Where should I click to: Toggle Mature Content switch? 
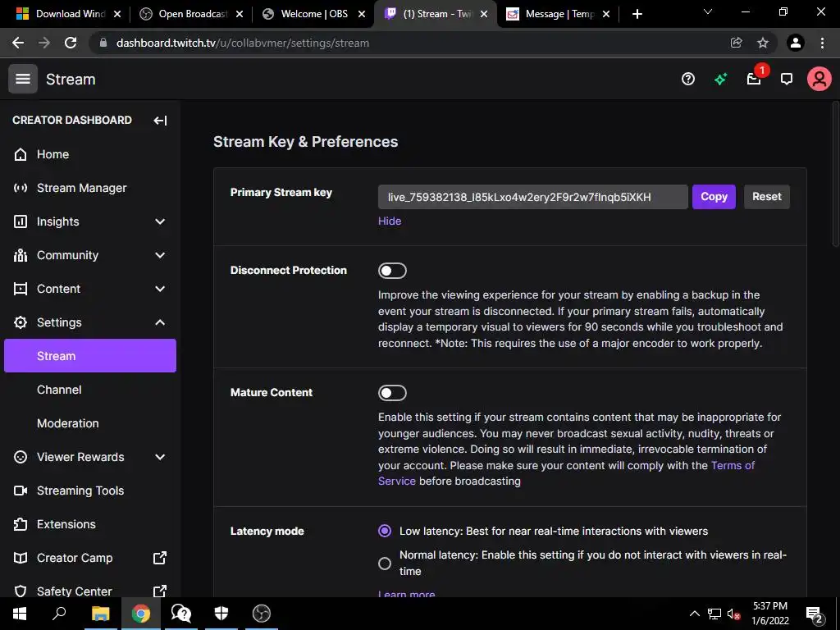[392, 393]
